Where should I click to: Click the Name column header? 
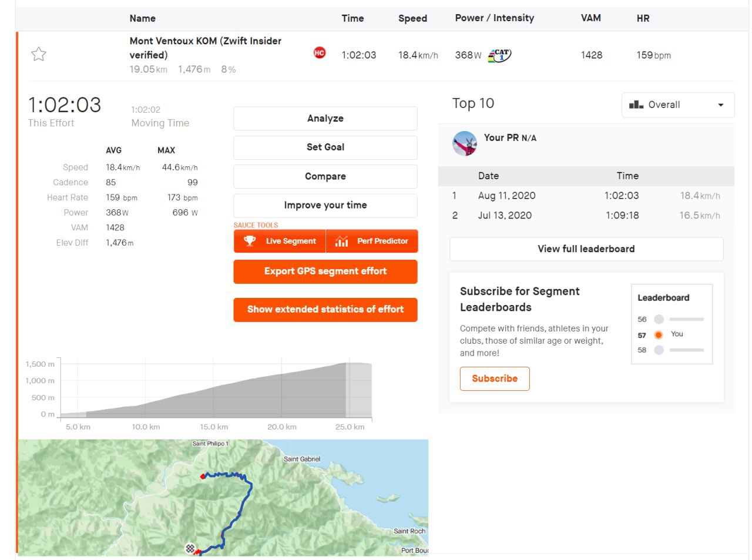click(143, 18)
